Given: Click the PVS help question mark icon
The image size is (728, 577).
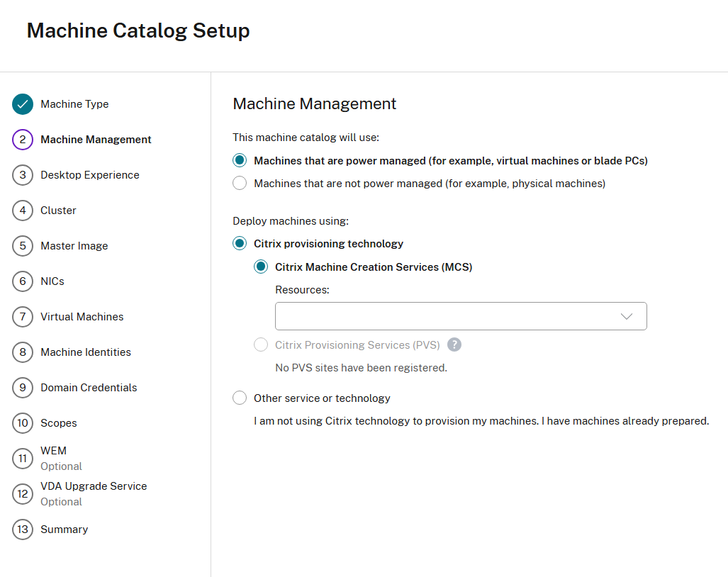Looking at the screenshot, I should [x=454, y=344].
